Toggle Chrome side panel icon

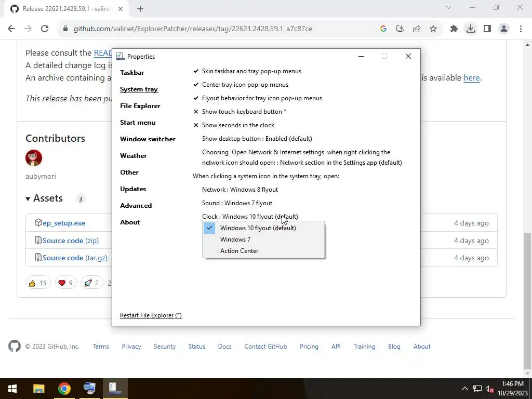point(487,29)
